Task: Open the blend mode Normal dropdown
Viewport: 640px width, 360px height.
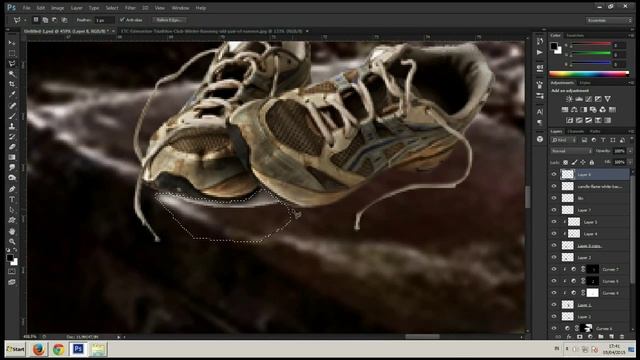Action: pyautogui.click(x=572, y=151)
